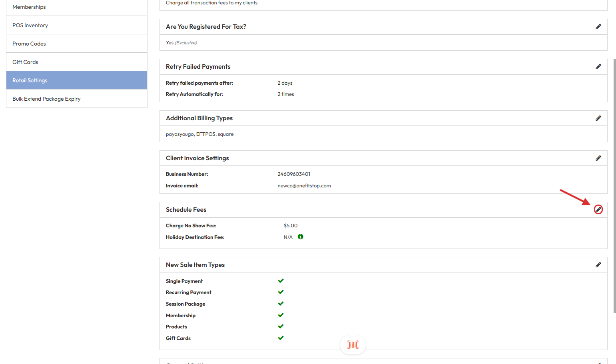
Task: Click the Single Payment green checkmark
Action: click(x=281, y=281)
